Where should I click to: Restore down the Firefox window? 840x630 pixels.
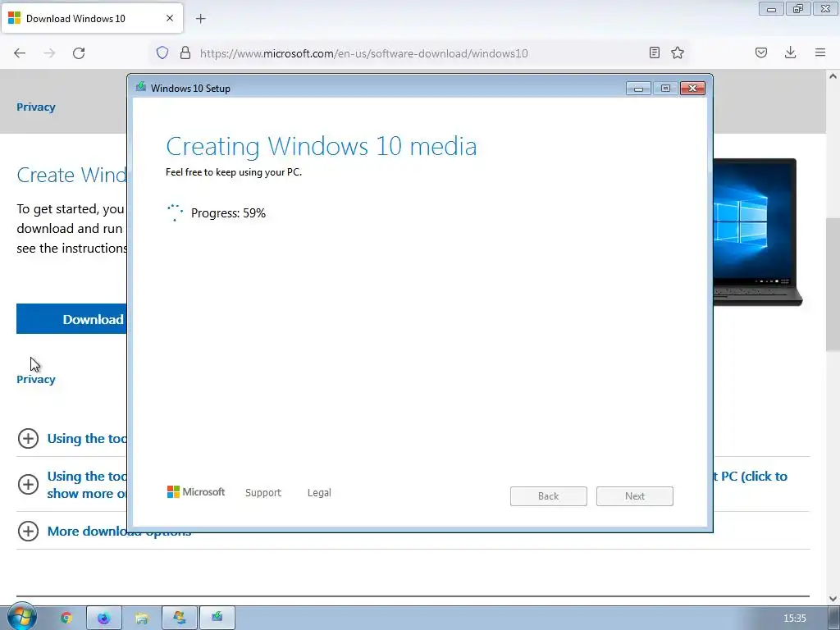pyautogui.click(x=797, y=8)
